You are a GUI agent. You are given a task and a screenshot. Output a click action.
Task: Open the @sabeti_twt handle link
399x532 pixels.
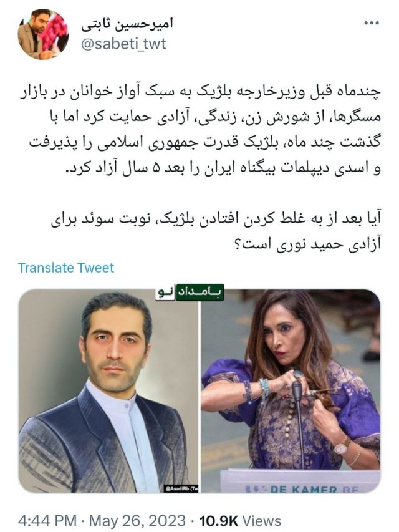124,44
